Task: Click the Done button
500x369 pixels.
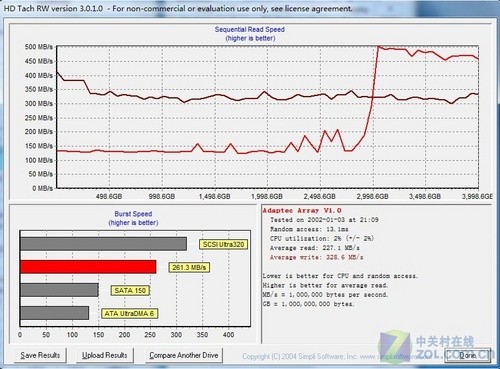Action: point(468,355)
